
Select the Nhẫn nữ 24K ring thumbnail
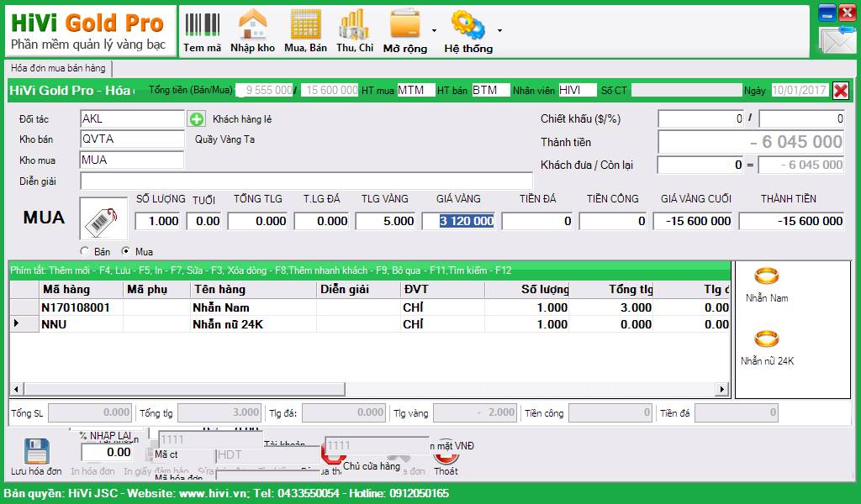(767, 339)
